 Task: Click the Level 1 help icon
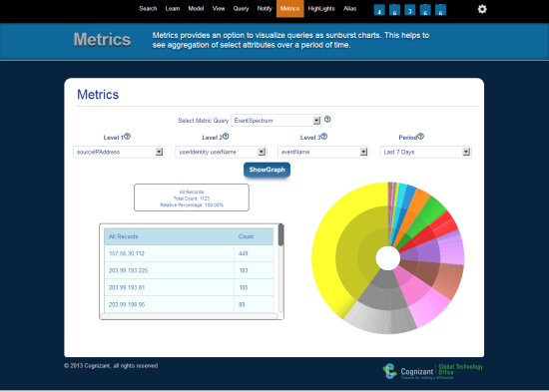tap(128, 137)
